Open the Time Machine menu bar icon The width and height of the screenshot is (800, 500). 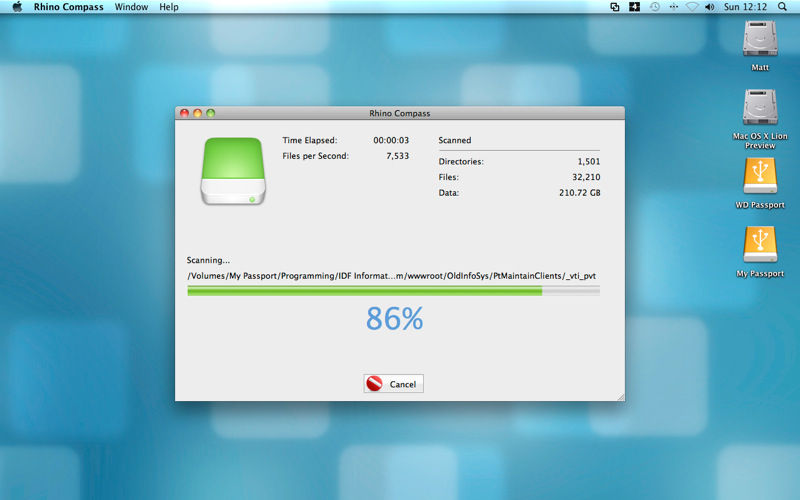point(655,7)
